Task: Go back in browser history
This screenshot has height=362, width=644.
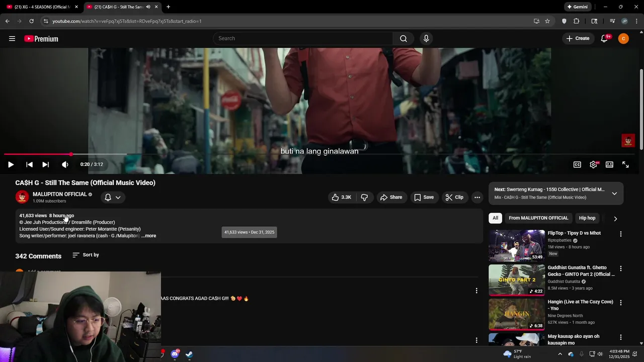Action: click(x=7, y=21)
